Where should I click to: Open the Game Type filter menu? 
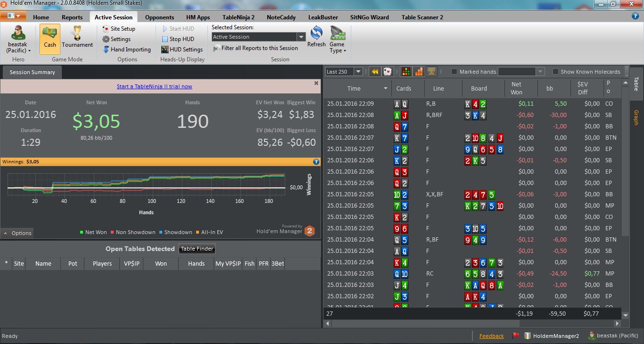click(x=337, y=40)
